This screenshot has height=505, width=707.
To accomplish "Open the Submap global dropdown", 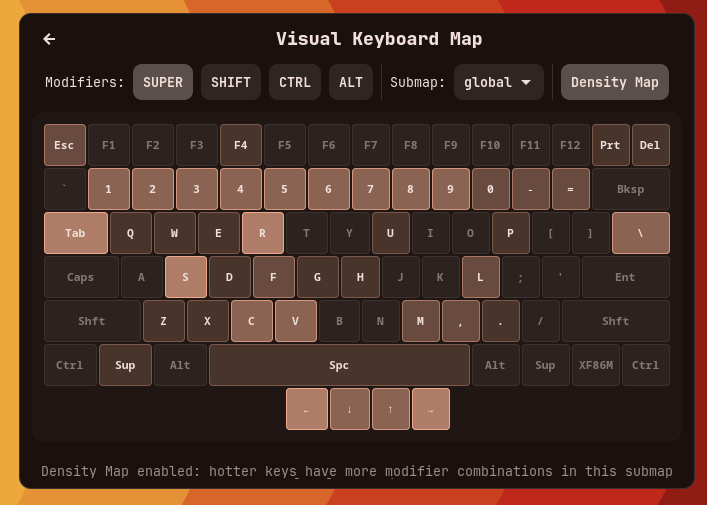I will click(498, 82).
